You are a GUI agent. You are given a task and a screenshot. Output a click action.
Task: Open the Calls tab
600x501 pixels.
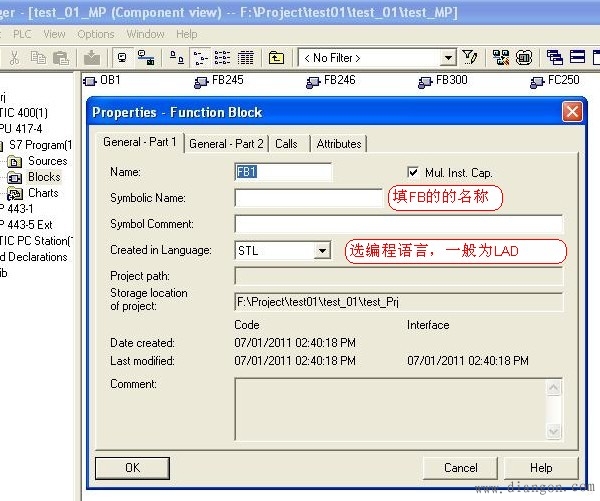coord(287,144)
